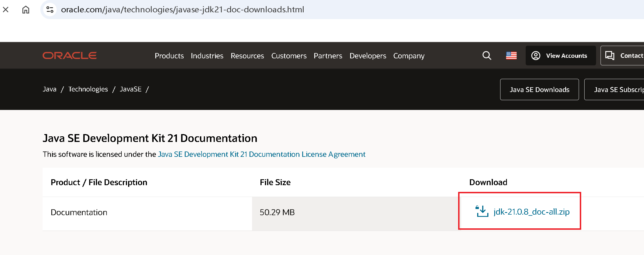Open the Developers menu

pyautogui.click(x=368, y=56)
